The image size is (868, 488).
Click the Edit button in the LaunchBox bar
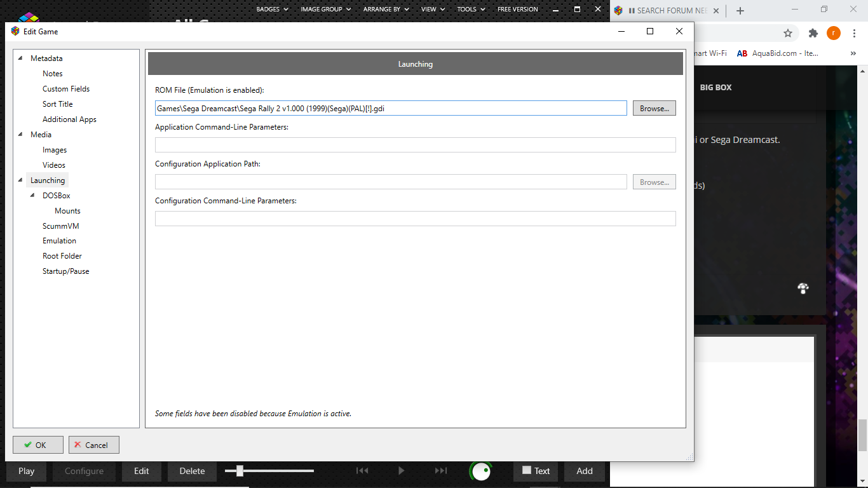click(x=142, y=471)
